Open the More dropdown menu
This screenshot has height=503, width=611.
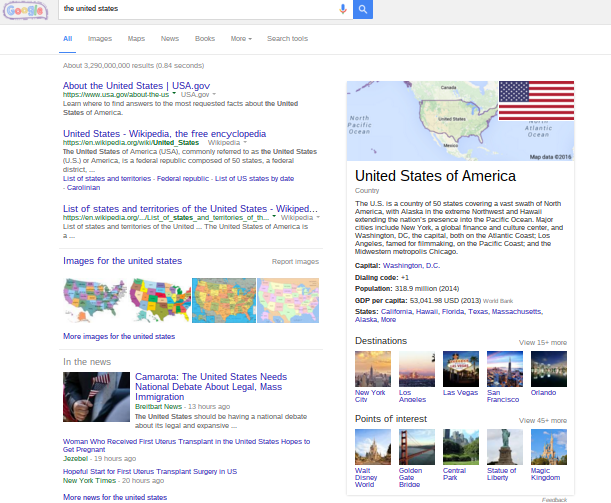241,39
